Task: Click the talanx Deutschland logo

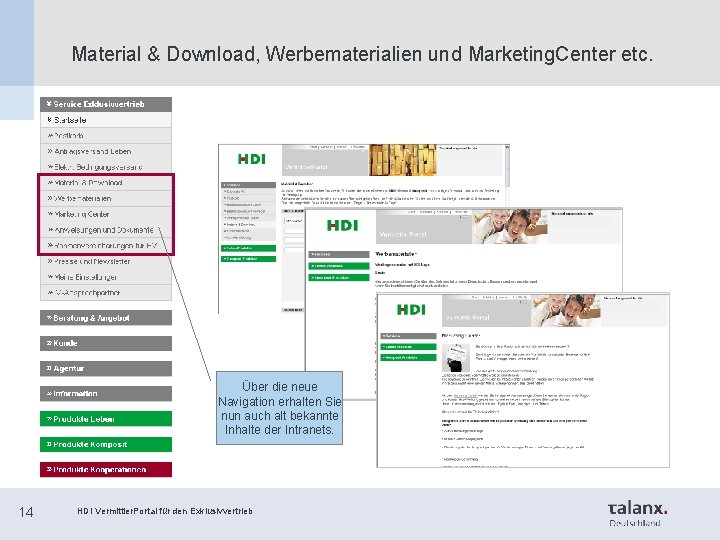Action: 637,514
